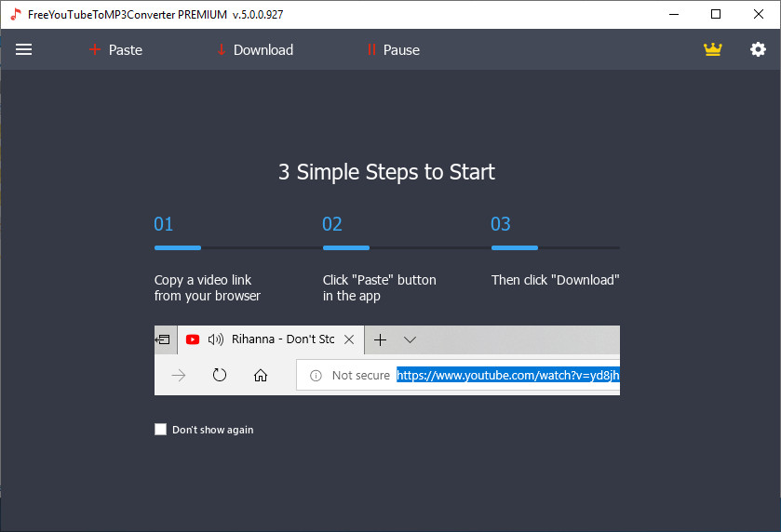The image size is (781, 532).
Task: Minimize the converter window
Action: coord(674,15)
